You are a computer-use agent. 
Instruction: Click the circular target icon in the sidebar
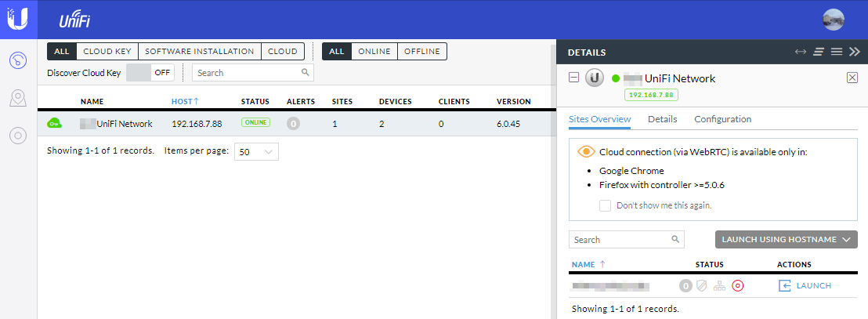tap(18, 136)
